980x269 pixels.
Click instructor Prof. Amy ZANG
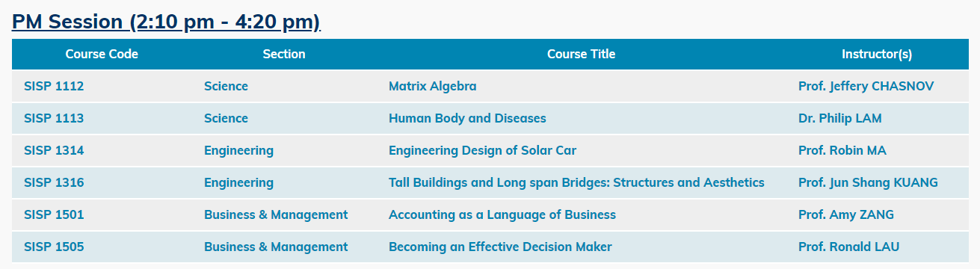(x=846, y=214)
